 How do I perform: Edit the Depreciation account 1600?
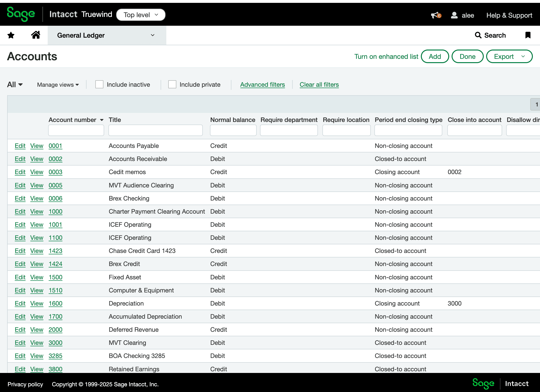(20, 303)
